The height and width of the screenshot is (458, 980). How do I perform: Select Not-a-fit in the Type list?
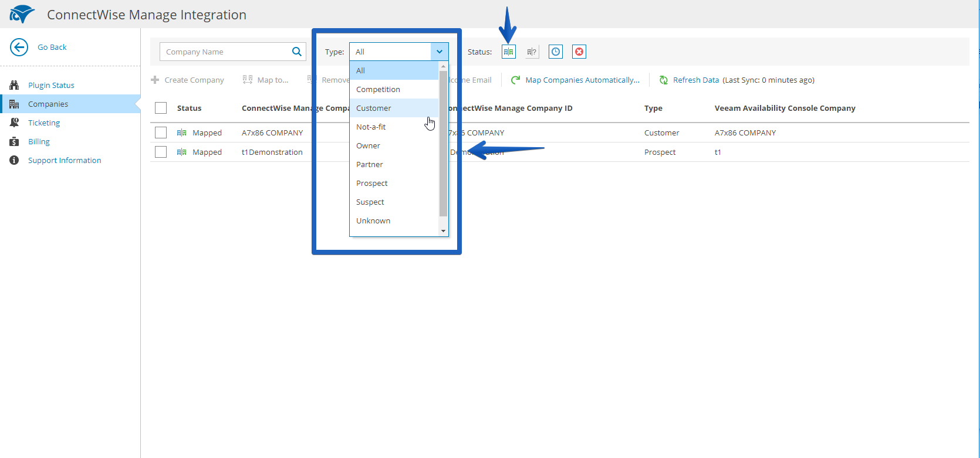point(394,127)
